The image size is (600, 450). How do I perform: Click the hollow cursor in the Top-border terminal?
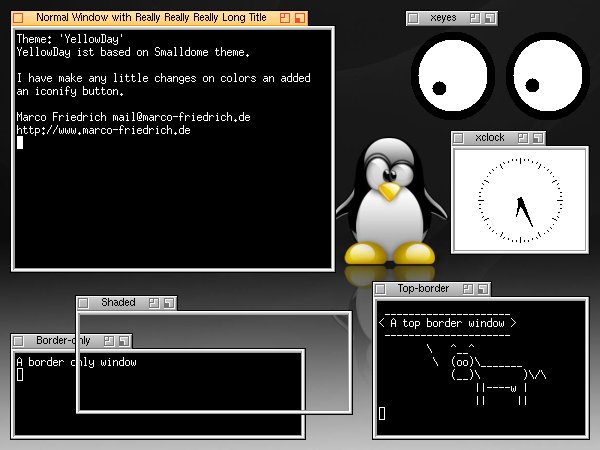[382, 414]
